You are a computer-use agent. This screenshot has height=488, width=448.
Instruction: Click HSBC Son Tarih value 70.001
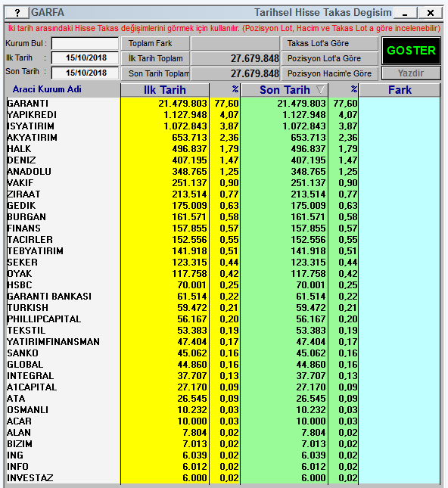click(311, 285)
